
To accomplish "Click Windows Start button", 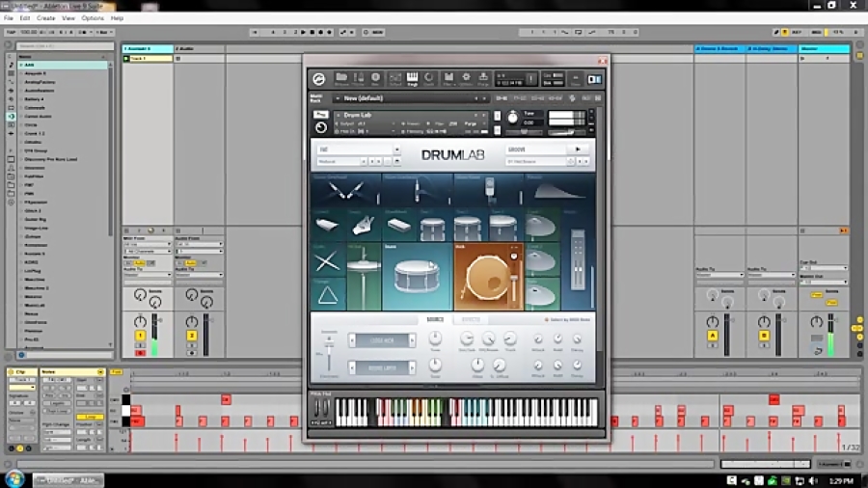I will [14, 479].
